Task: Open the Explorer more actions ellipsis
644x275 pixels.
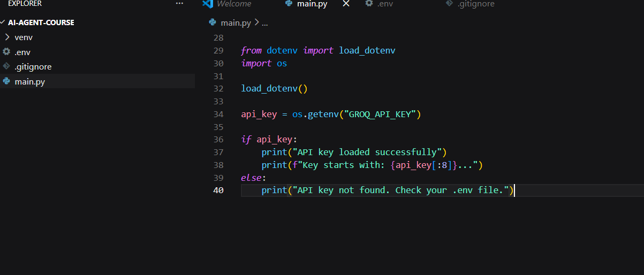Action: click(179, 4)
